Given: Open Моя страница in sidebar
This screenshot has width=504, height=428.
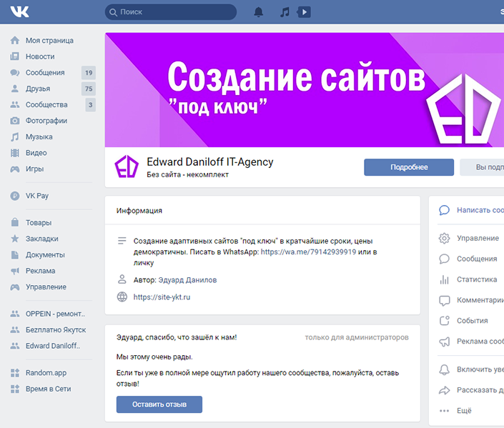Looking at the screenshot, I should point(49,41).
